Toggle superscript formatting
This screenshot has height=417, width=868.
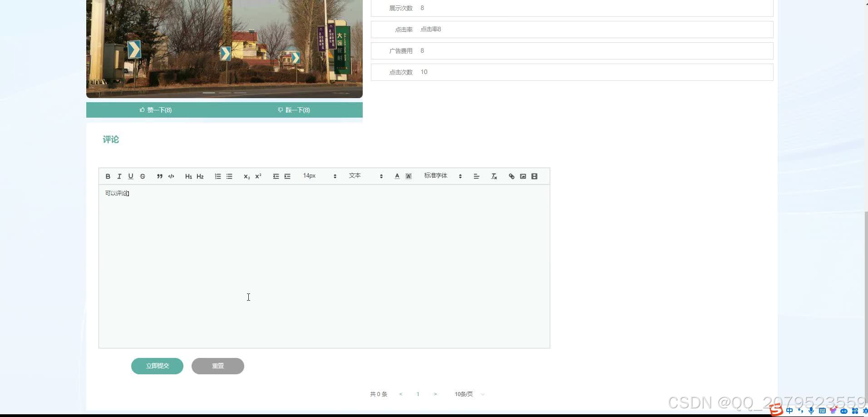coord(258,176)
